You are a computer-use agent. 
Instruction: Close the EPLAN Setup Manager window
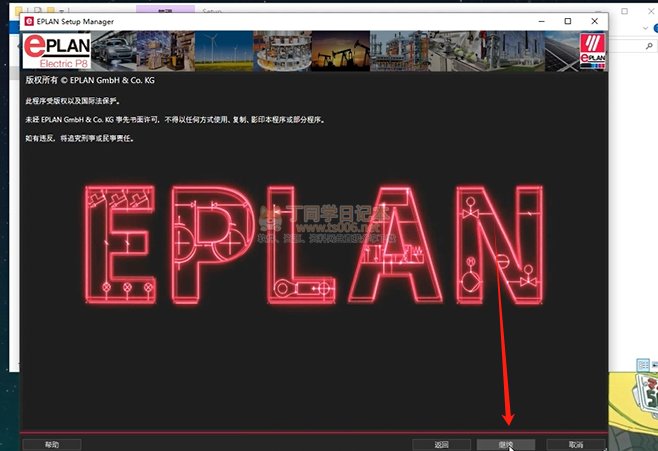tap(594, 21)
